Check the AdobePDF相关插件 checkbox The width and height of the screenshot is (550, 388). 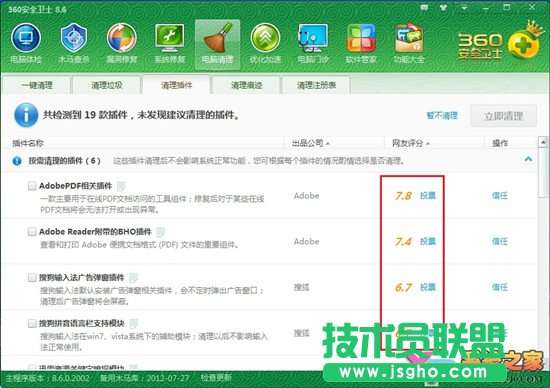[32, 186]
